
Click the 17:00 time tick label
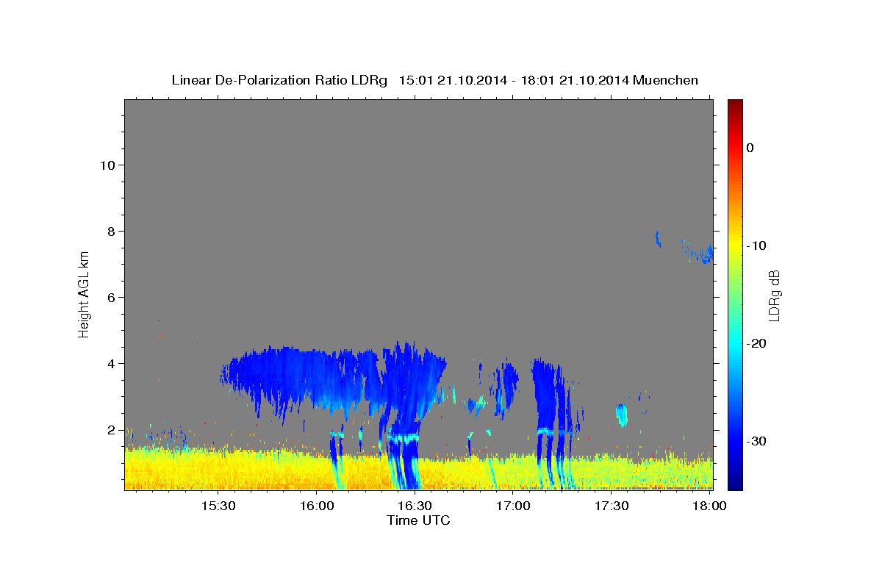[513, 506]
